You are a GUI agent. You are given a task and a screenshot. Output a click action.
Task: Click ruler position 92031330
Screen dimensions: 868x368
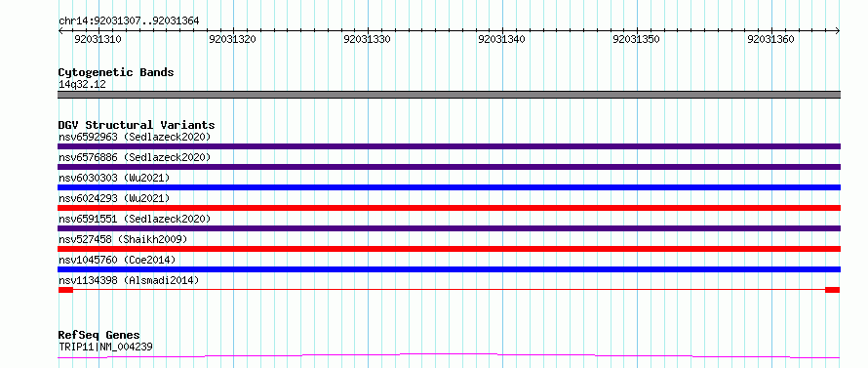[368, 39]
